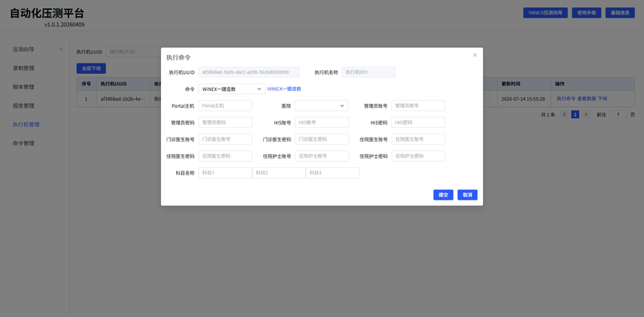The height and width of the screenshot is (317, 644).
Task: Focus the 执行机UUID search field behind dialog
Action: coord(134,51)
